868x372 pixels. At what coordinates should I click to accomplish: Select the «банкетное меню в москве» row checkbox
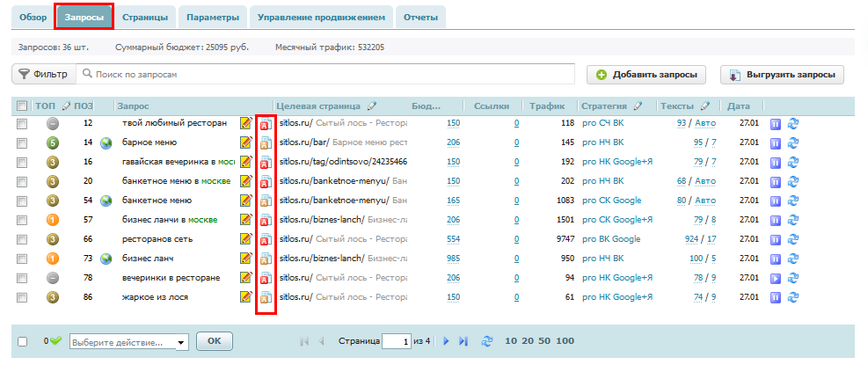coord(22,181)
